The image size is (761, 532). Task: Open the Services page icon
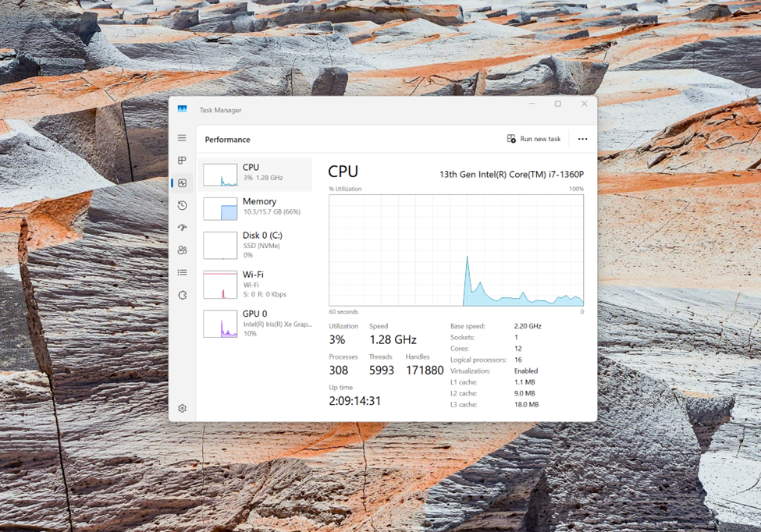182,295
